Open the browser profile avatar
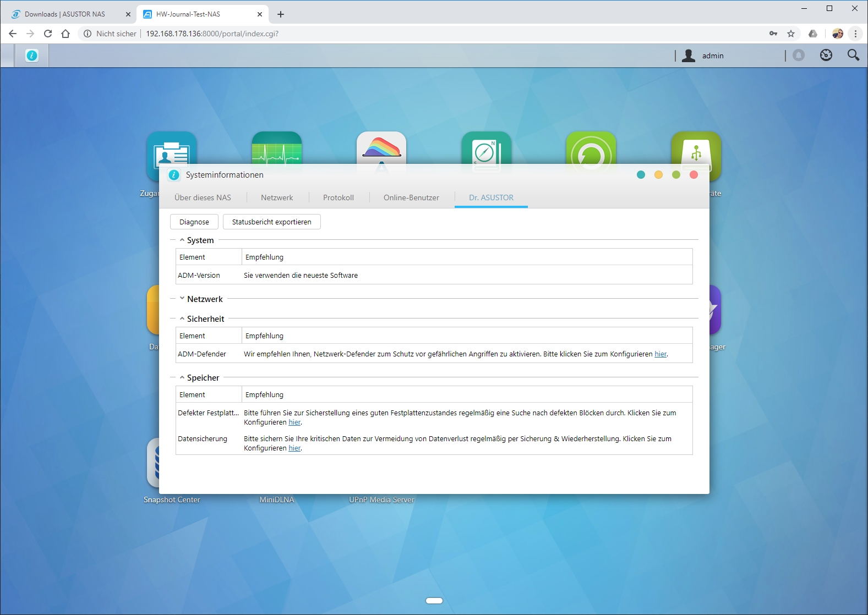This screenshot has height=615, width=868. point(838,34)
